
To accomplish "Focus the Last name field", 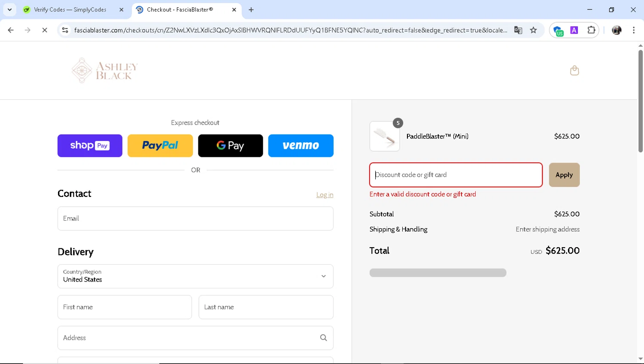I will [266, 307].
